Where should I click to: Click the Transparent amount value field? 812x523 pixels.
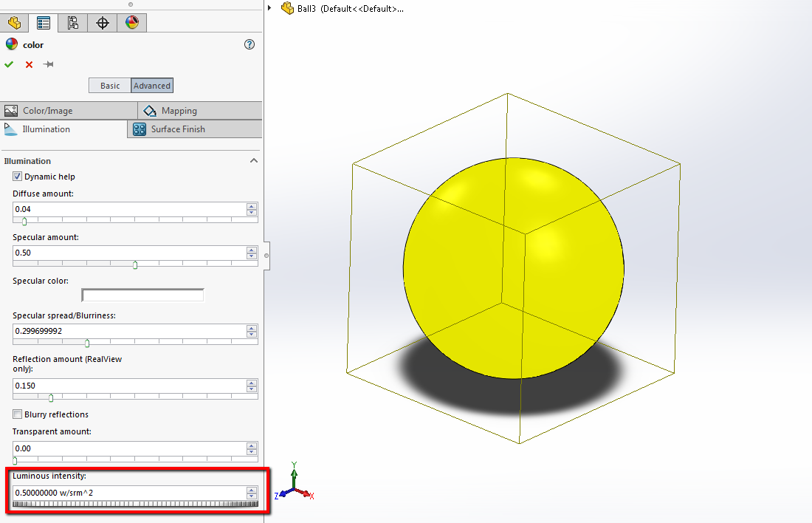click(x=129, y=448)
